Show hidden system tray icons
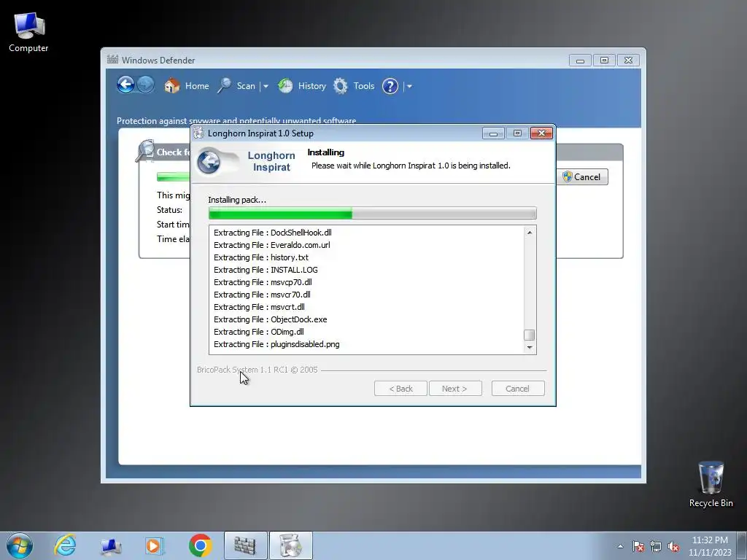 (620, 546)
